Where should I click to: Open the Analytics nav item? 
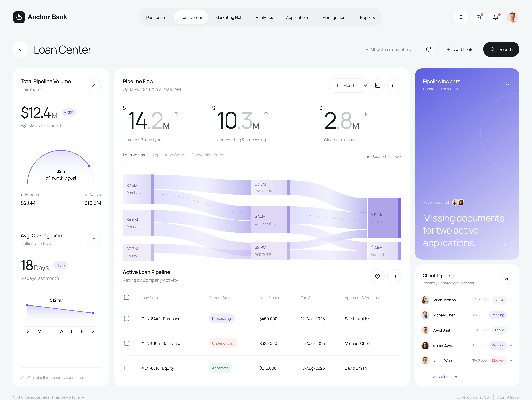264,17
